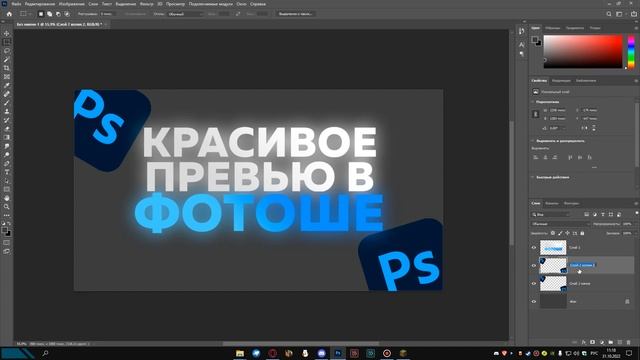This screenshot has width=640, height=360.
Task: Open the Фильтр menu
Action: pyautogui.click(x=146, y=4)
